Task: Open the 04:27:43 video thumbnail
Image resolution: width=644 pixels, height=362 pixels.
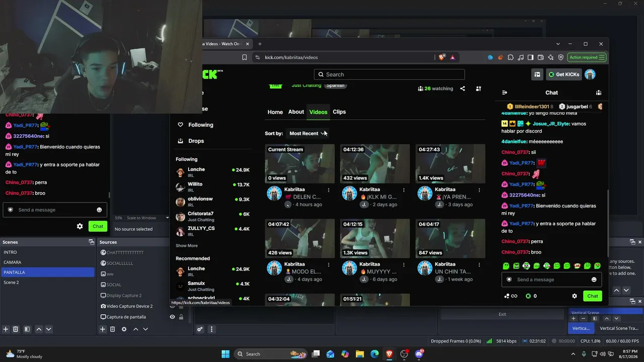Action: coord(450,163)
